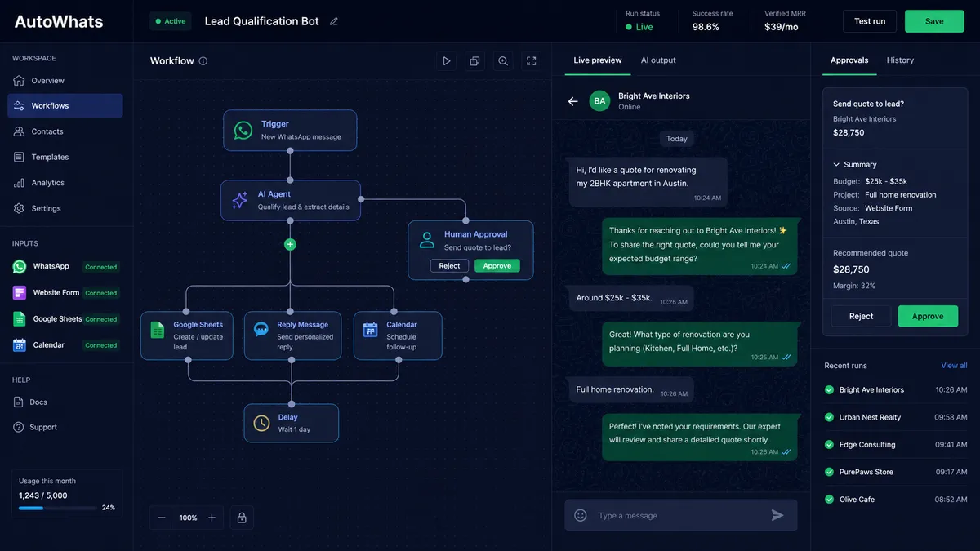Open the Olive Cafe run
The width and height of the screenshot is (980, 551).
[896, 500]
